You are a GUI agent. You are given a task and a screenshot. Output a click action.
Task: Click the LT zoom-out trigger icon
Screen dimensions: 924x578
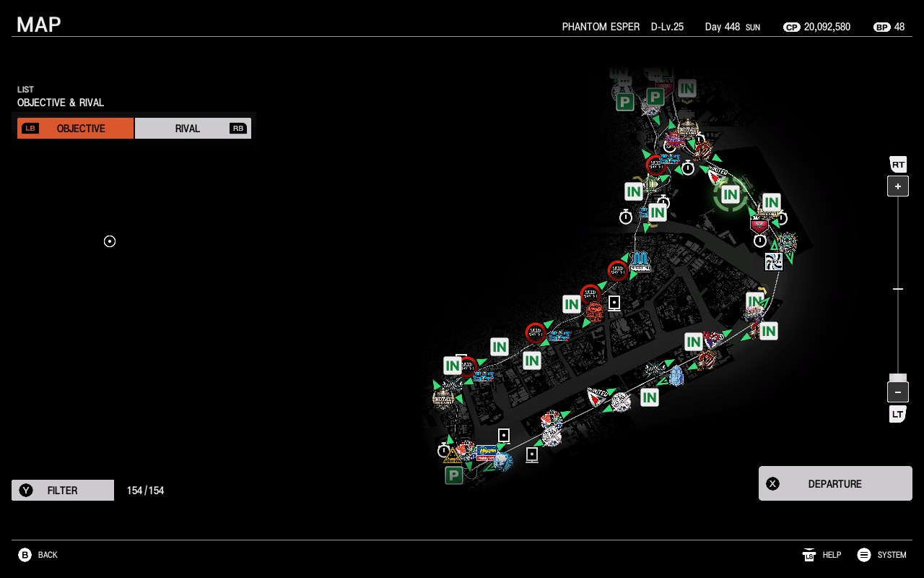pos(898,414)
